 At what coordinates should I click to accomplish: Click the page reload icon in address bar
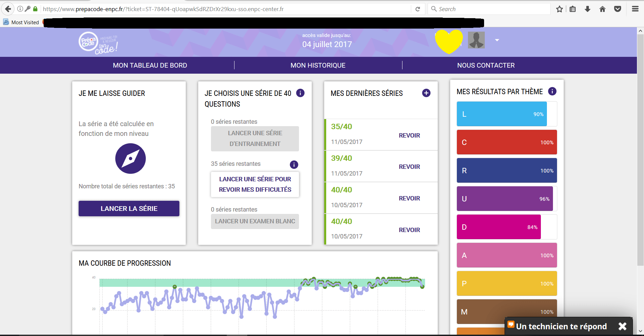click(x=418, y=9)
